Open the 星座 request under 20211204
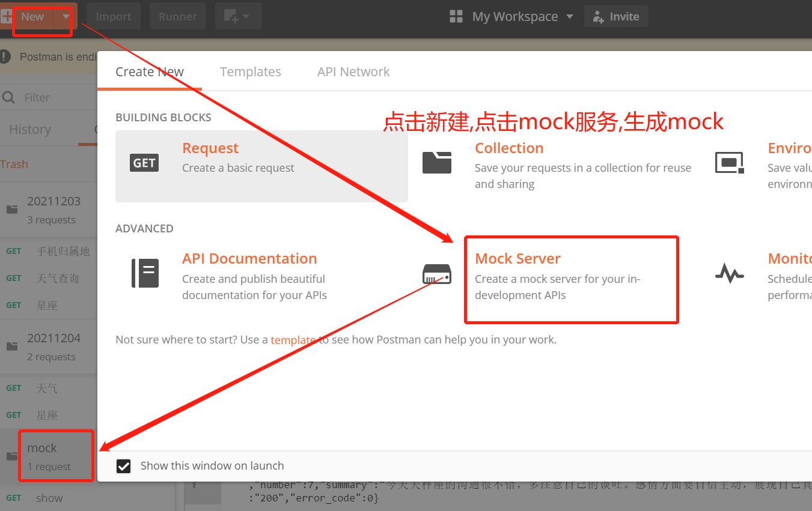Viewport: 812px width, 511px height. click(47, 415)
